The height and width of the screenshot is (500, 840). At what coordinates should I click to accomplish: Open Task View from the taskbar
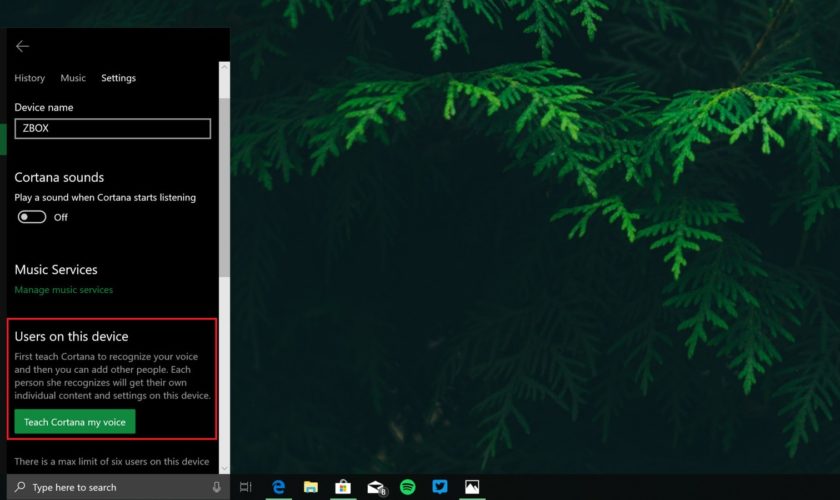coord(246,487)
